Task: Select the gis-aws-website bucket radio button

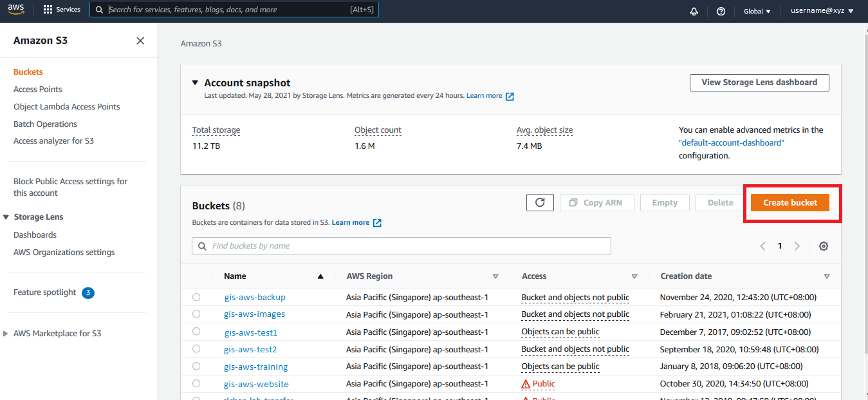Action: pyautogui.click(x=196, y=384)
